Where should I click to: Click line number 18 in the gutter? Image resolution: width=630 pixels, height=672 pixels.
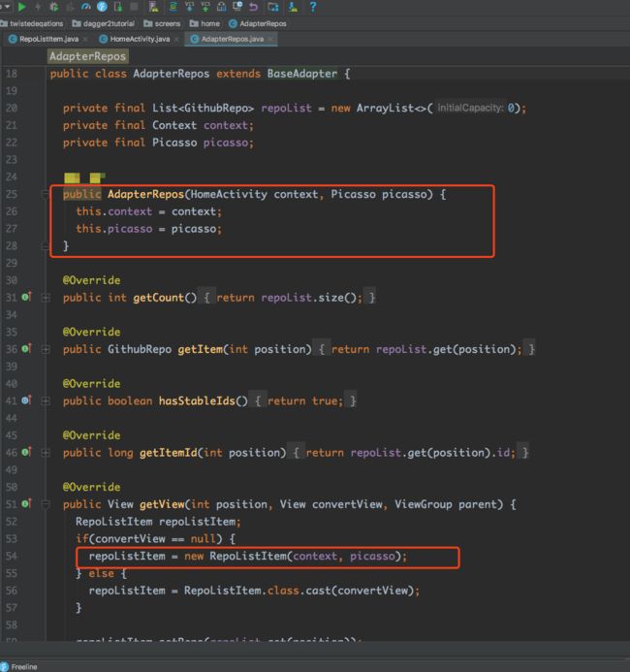click(12, 74)
